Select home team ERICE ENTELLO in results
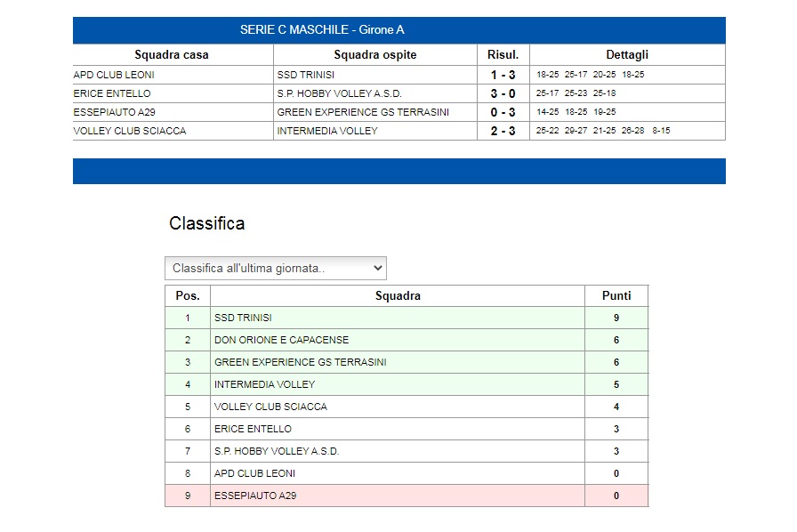The height and width of the screenshot is (532, 797). (x=112, y=93)
